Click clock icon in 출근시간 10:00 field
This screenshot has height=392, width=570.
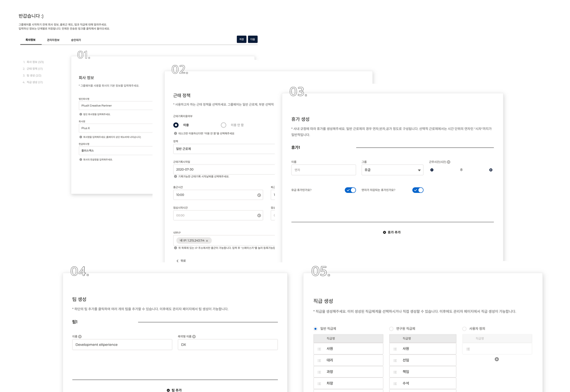(x=259, y=195)
